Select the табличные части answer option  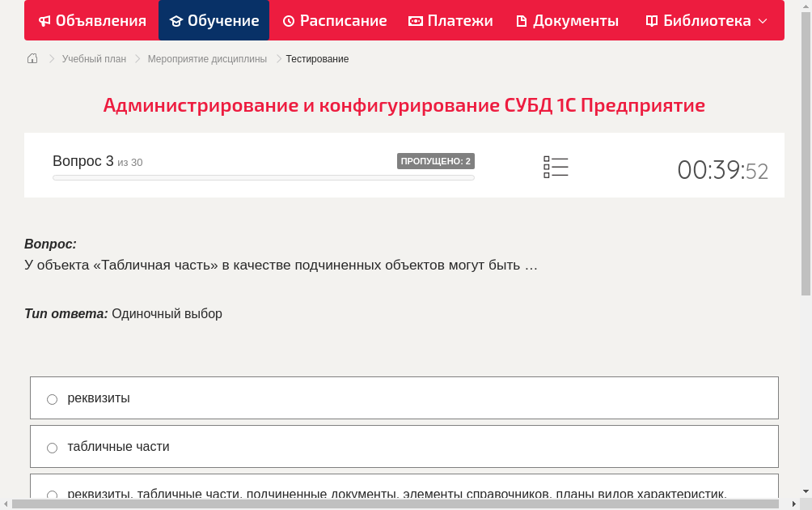pos(52,447)
